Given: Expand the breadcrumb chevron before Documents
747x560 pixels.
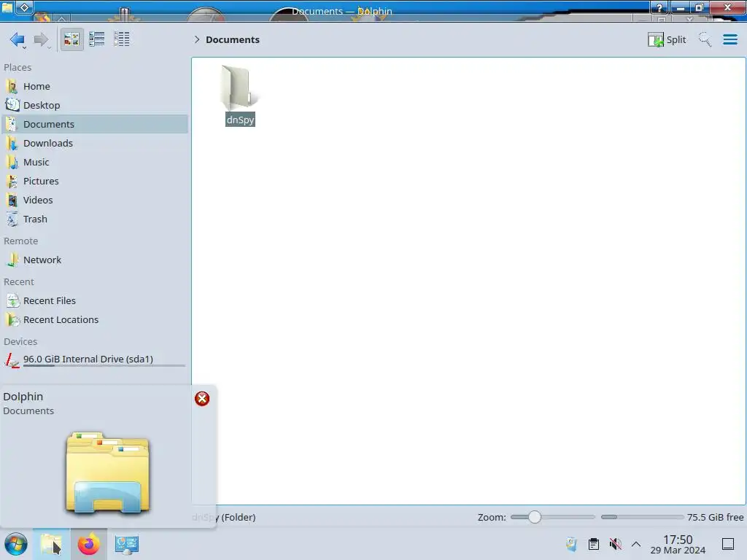Looking at the screenshot, I should 197,39.
